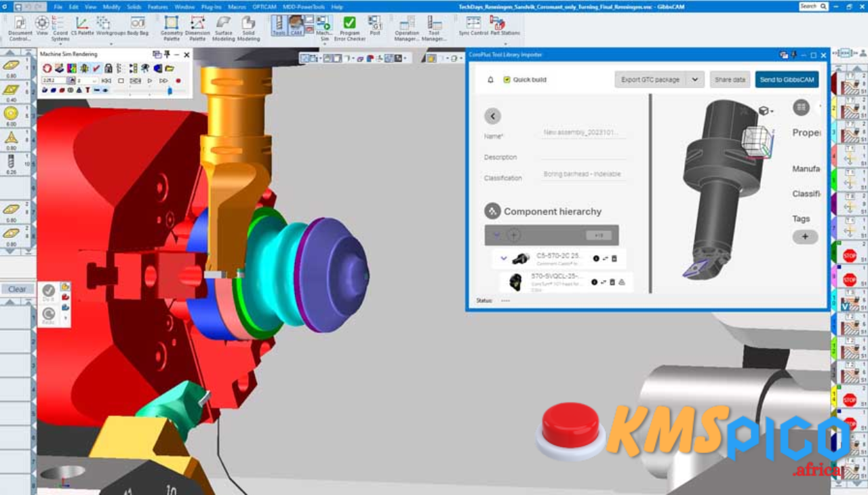Select the round insert tool tile 6.00
Viewport: 868px width, 495px height.
coord(14,116)
